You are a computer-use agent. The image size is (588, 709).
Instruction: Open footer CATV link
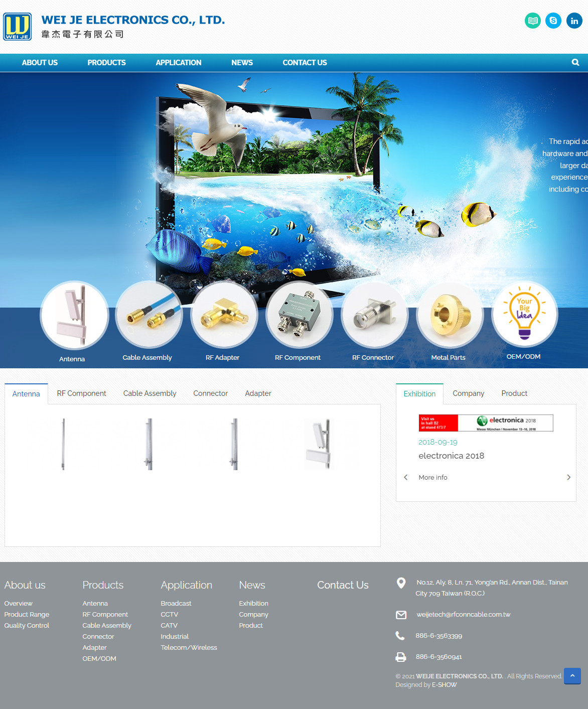point(169,626)
